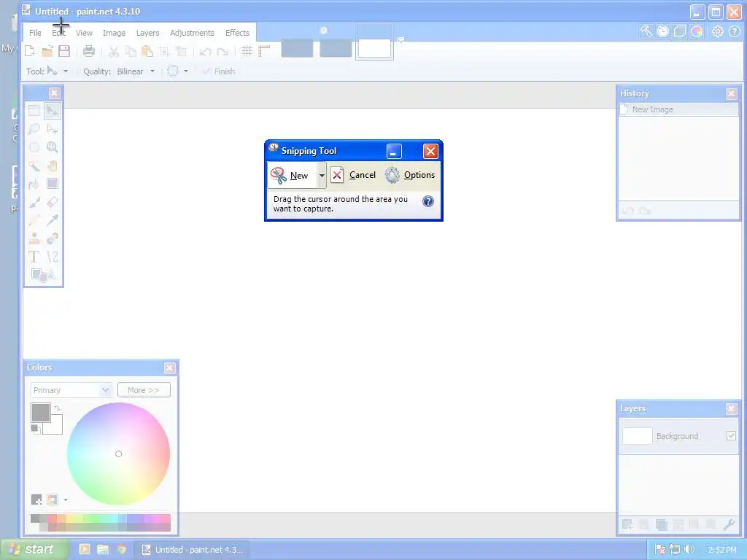Viewport: 747px width, 560px height.
Task: Click the New document toolbar icon
Action: pos(29,51)
